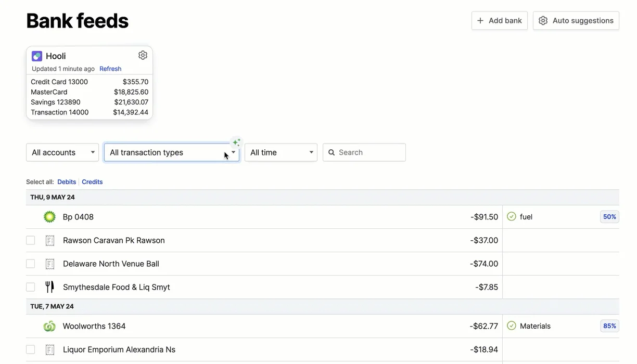Click receipt icon for Liquor Emporium
Screen dimensions: 637x364
(x=50, y=349)
